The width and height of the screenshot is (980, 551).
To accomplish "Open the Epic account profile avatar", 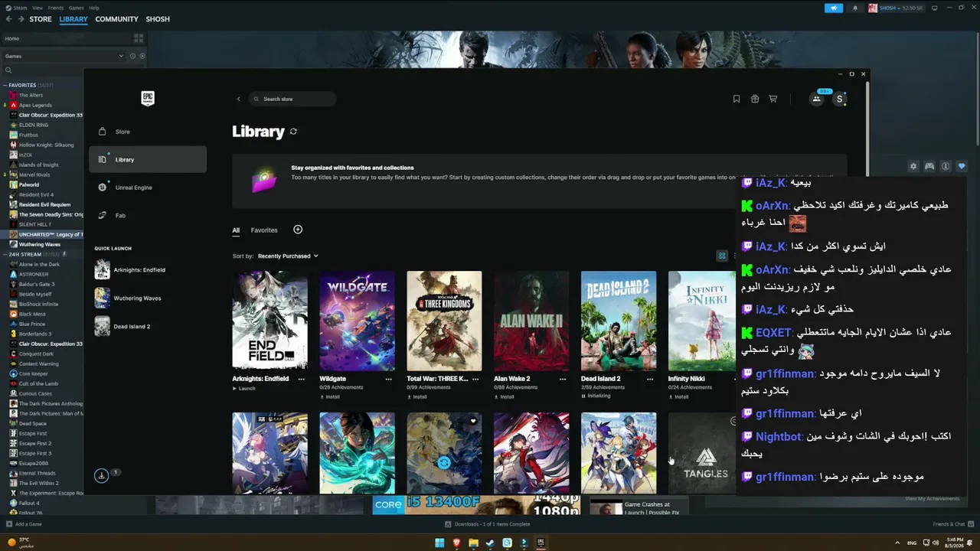I will coord(840,99).
